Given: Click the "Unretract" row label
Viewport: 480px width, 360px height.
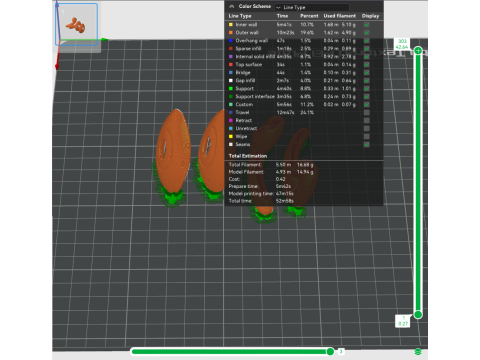Looking at the screenshot, I should (x=246, y=129).
